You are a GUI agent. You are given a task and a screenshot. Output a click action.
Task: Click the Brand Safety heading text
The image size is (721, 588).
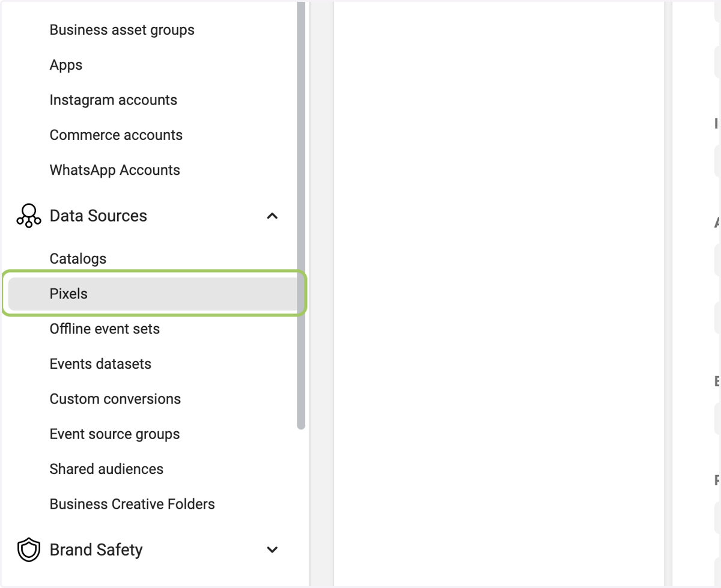tap(96, 550)
